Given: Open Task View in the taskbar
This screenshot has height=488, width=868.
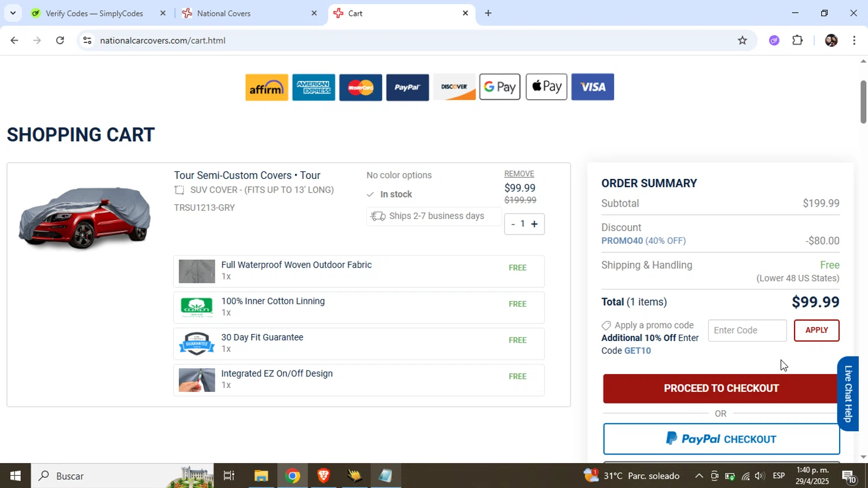Looking at the screenshot, I should 229,476.
